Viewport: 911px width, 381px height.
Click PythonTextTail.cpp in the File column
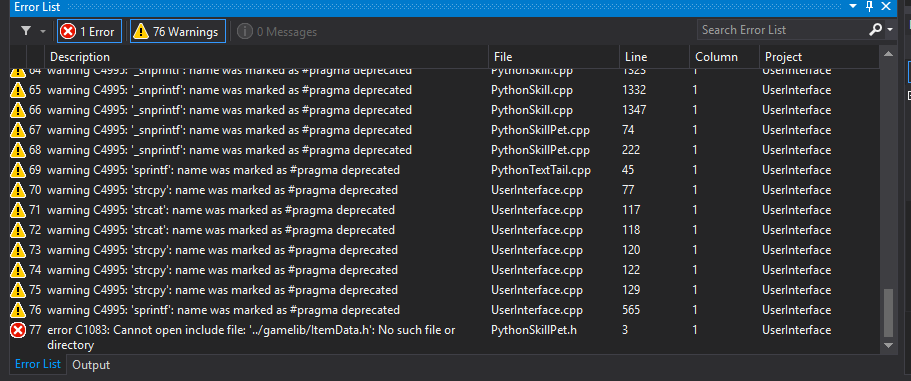[x=540, y=170]
